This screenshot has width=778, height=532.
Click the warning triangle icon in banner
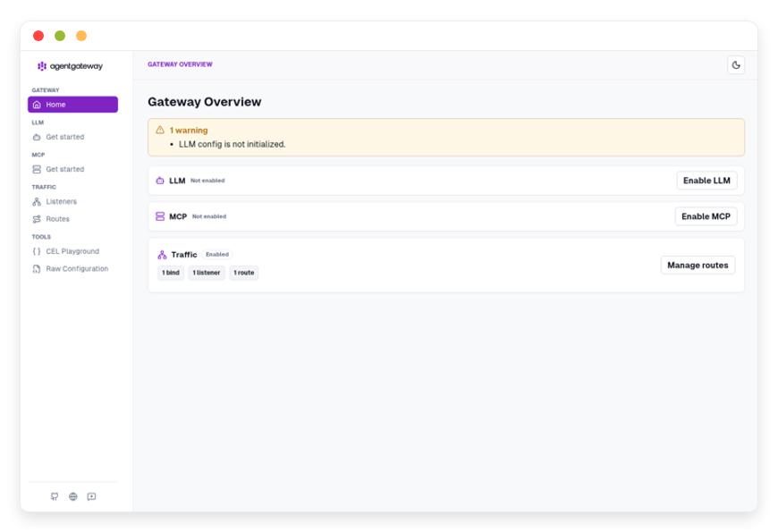160,130
